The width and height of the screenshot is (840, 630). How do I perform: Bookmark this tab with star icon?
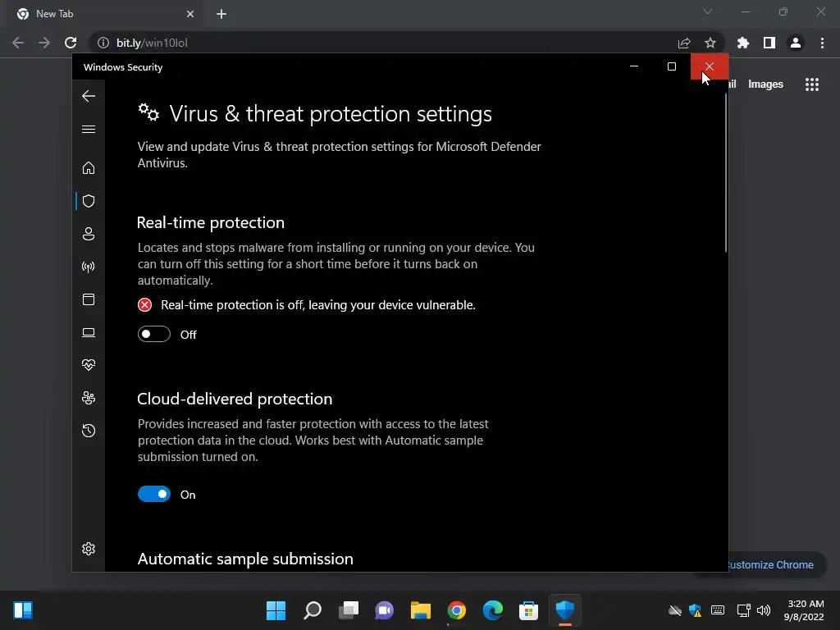(x=710, y=43)
